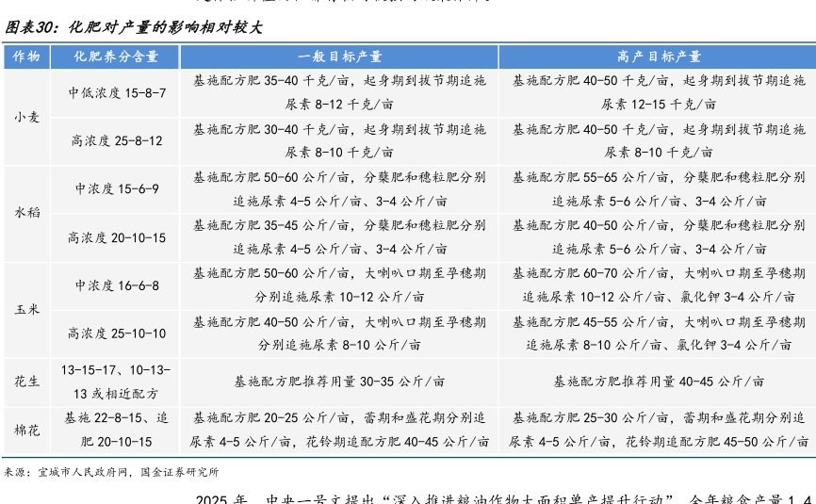Select the 高产目标产量 column header
Image resolution: width=816 pixels, height=504 pixels.
659,57
